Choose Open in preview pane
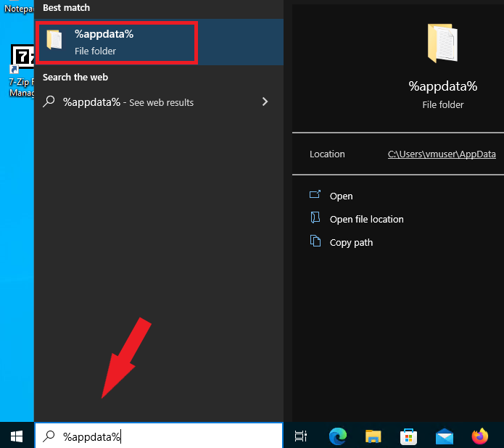The width and height of the screenshot is (504, 448). pyautogui.click(x=341, y=196)
